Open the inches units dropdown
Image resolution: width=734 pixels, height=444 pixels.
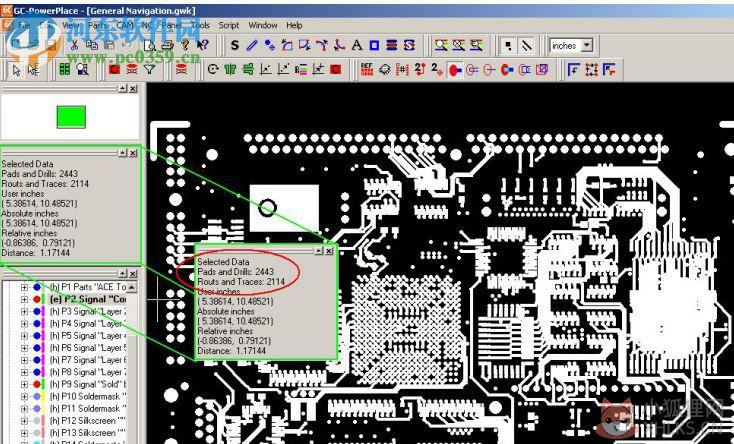[587, 45]
